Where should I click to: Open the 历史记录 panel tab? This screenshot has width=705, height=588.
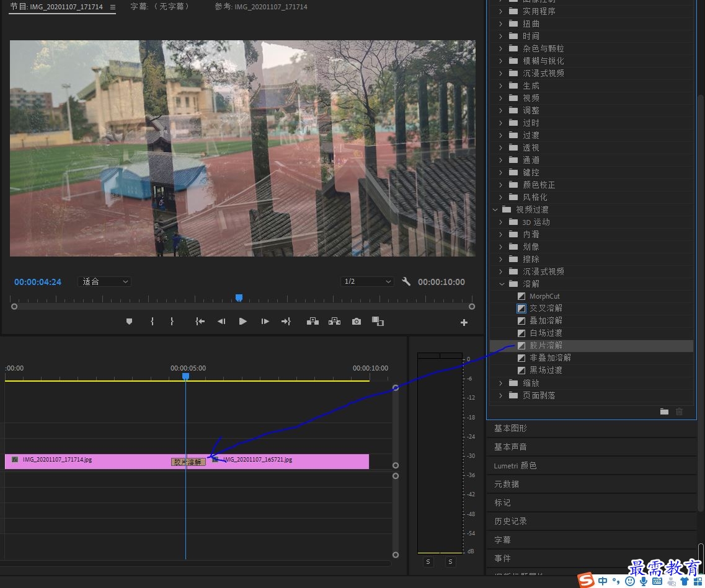[510, 521]
